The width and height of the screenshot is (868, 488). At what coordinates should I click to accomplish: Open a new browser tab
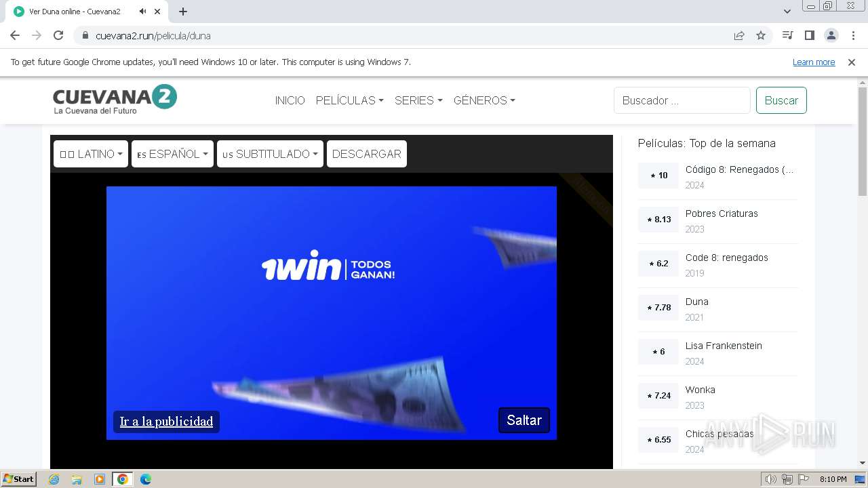point(183,12)
